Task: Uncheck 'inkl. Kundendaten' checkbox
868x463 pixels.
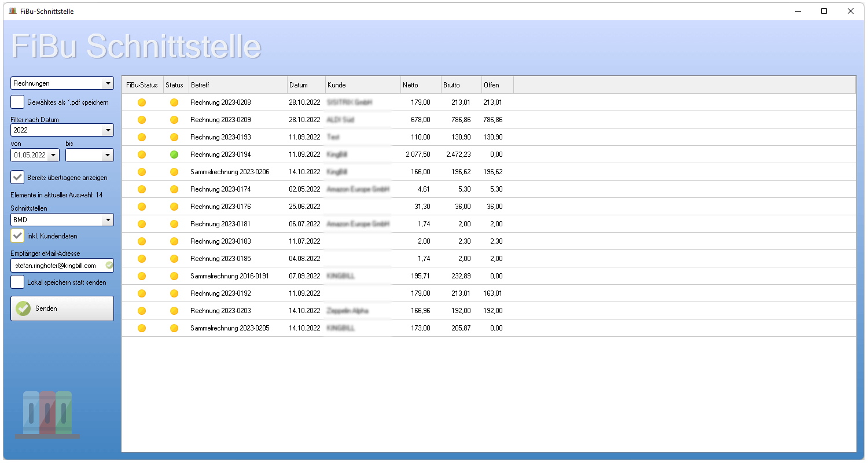Action: (18, 236)
